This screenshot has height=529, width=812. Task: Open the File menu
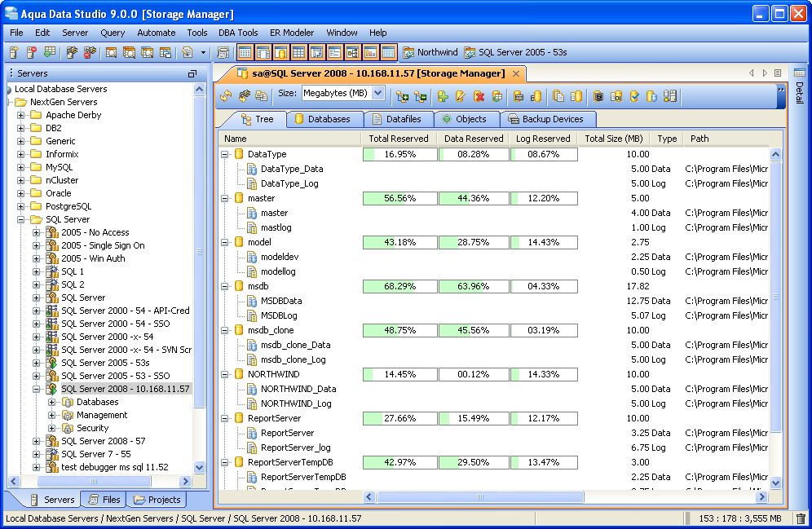click(16, 33)
